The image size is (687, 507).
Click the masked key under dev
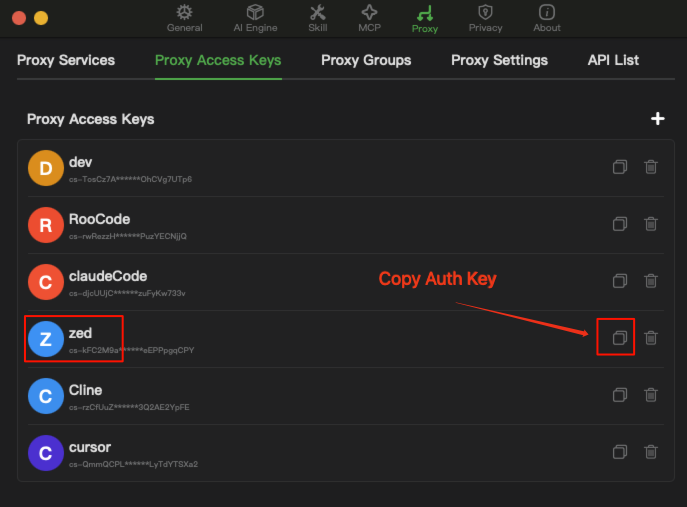point(130,179)
